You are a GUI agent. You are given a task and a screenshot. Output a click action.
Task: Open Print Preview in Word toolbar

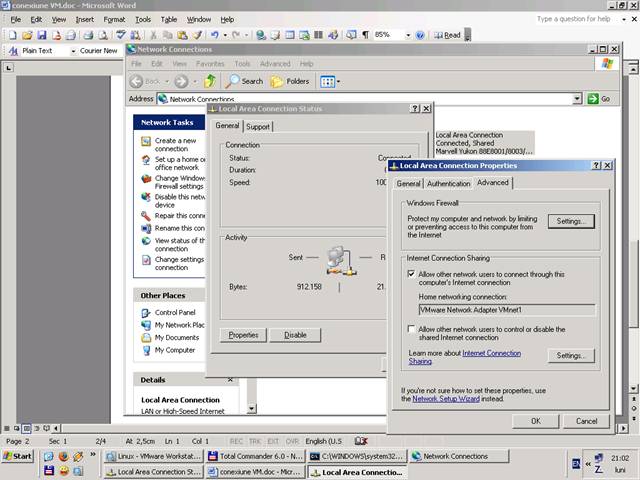[x=103, y=35]
